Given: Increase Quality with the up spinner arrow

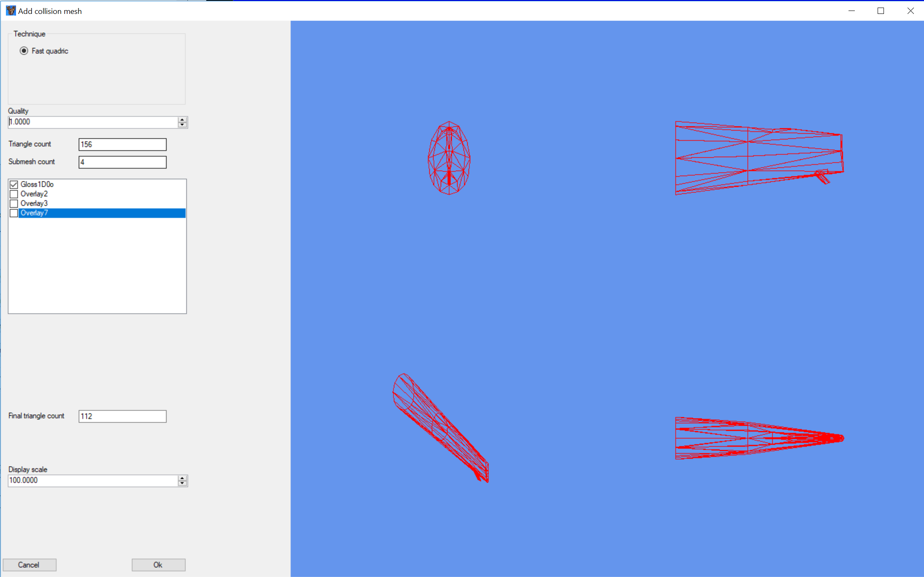Looking at the screenshot, I should 182,120.
